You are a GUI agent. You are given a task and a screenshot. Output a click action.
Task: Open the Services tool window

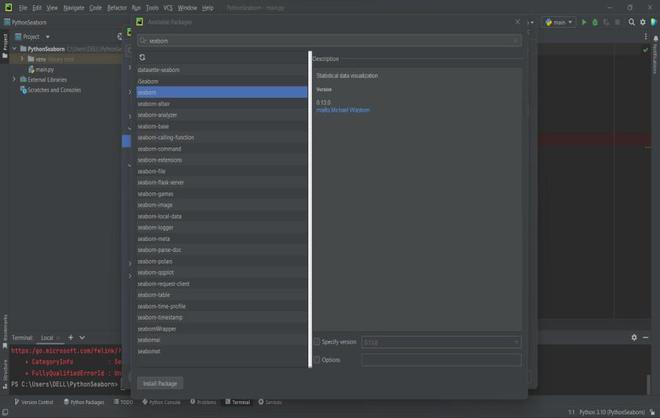pyautogui.click(x=270, y=402)
